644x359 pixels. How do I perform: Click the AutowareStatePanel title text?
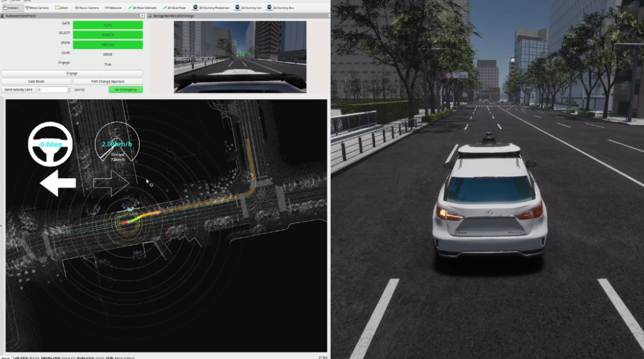click(20, 16)
